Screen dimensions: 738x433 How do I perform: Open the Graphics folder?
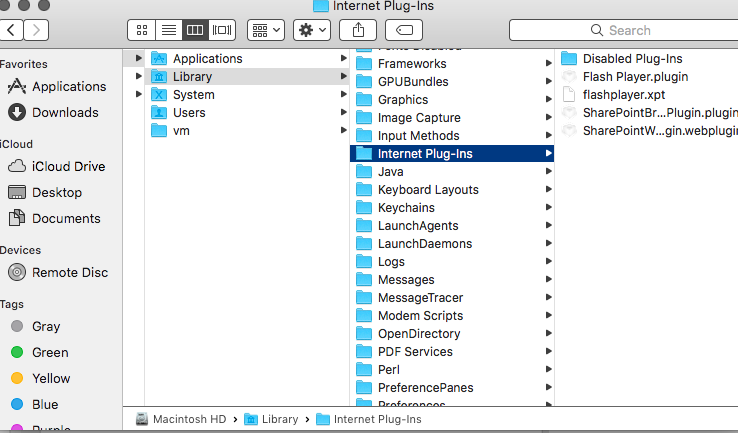[452, 100]
